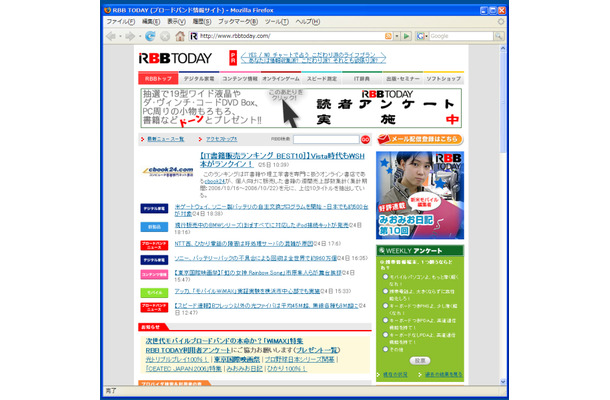
Task: Open the ファイル(F) menu
Action: [x=121, y=22]
